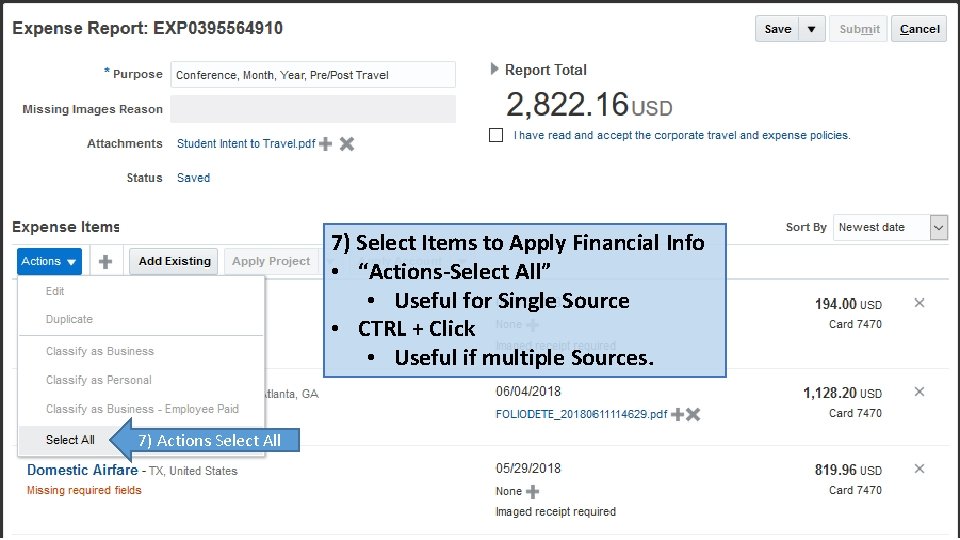Image resolution: width=960 pixels, height=540 pixels.
Task: Remove the 819.96 USD expense item
Action: click(919, 469)
